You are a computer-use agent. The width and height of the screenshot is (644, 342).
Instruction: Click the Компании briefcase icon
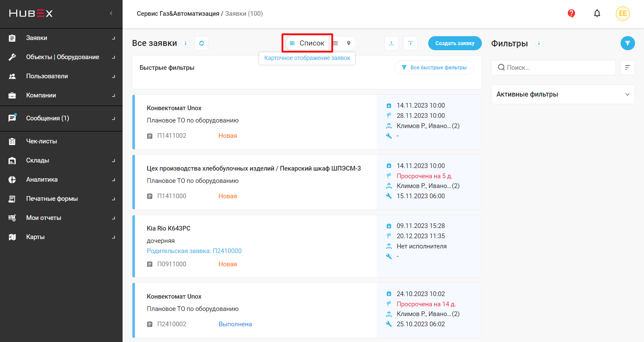pyautogui.click(x=12, y=95)
